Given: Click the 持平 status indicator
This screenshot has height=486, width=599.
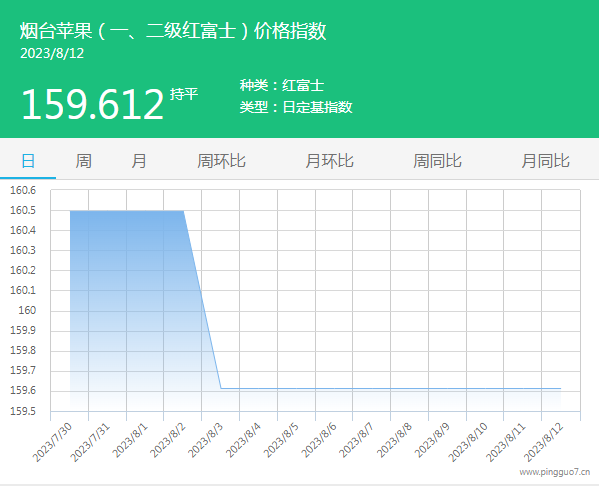Looking at the screenshot, I should pyautogui.click(x=184, y=94).
